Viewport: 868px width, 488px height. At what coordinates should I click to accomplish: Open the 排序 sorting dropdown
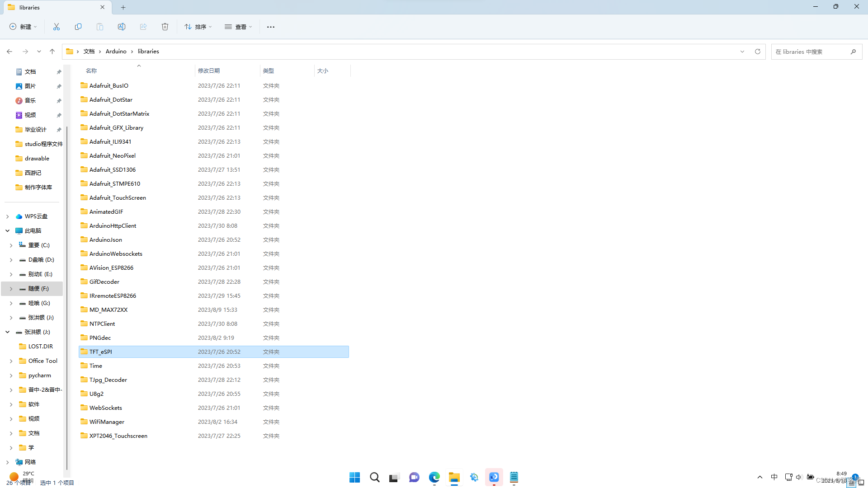[x=198, y=27]
